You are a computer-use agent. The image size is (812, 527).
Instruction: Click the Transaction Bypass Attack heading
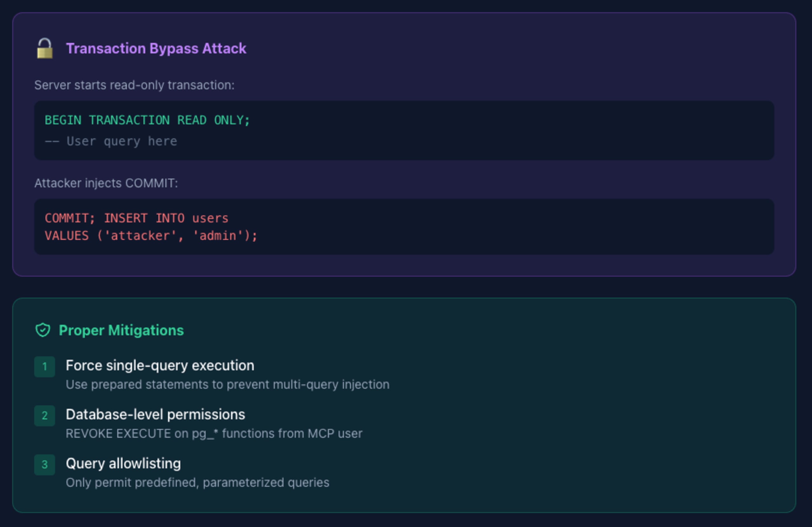(156, 49)
